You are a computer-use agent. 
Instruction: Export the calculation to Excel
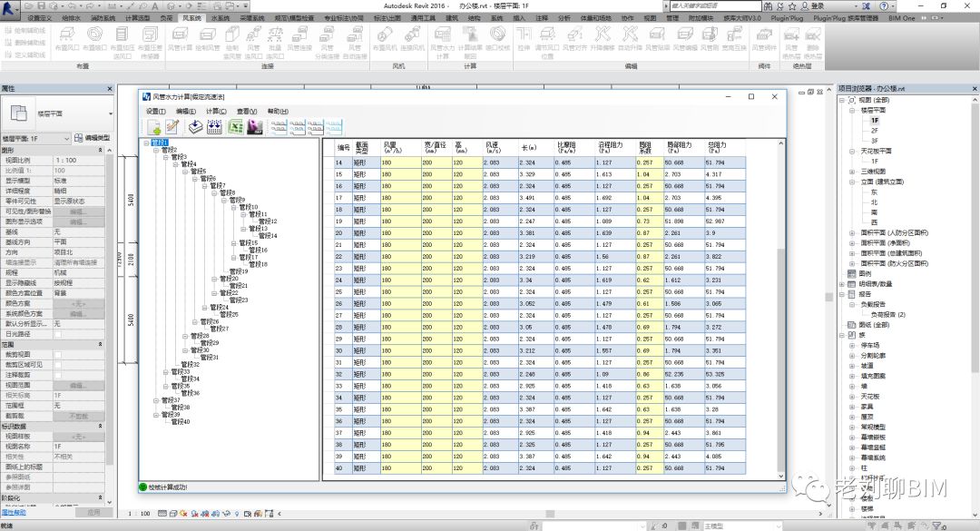[236, 127]
